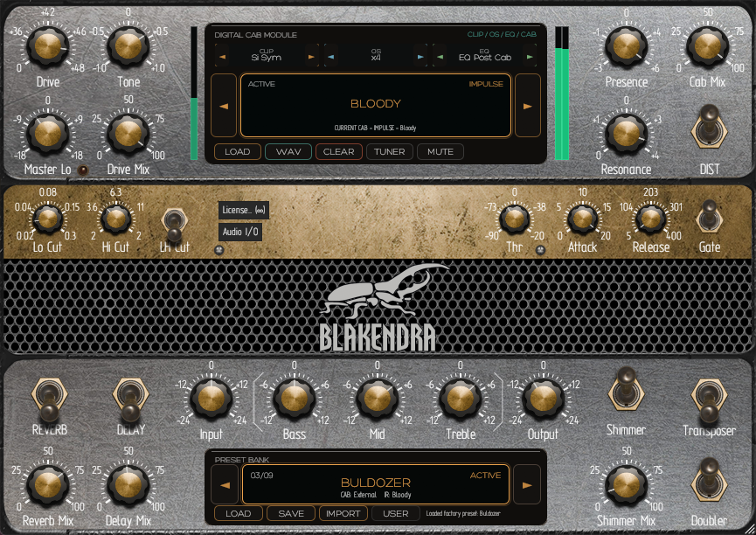Click the Cab Mix knob
The height and width of the screenshot is (535, 756).
coord(707,47)
